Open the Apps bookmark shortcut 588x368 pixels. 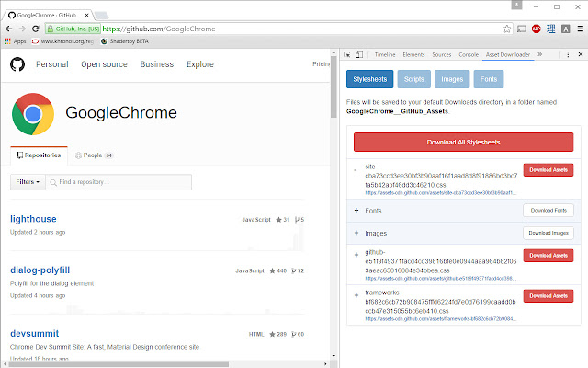tap(15, 41)
